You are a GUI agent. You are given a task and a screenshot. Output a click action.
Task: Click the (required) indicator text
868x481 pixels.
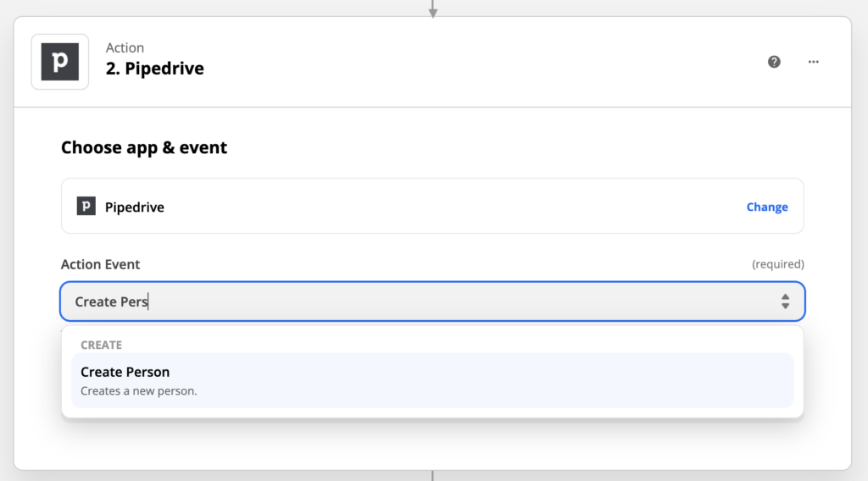(778, 264)
